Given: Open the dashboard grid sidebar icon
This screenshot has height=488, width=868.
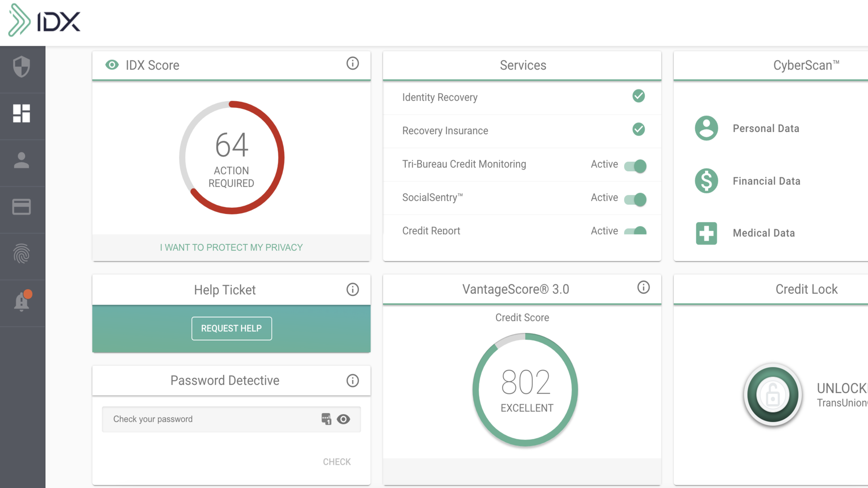Looking at the screenshot, I should (x=21, y=114).
